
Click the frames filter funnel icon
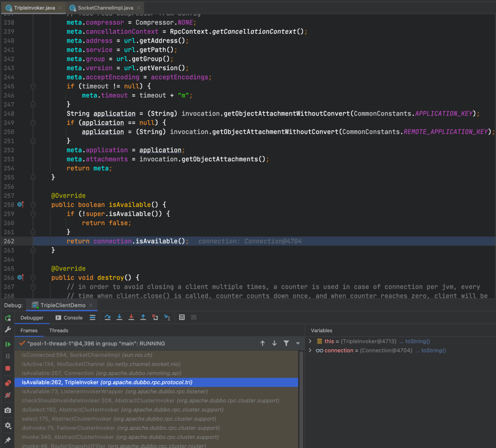286,343
